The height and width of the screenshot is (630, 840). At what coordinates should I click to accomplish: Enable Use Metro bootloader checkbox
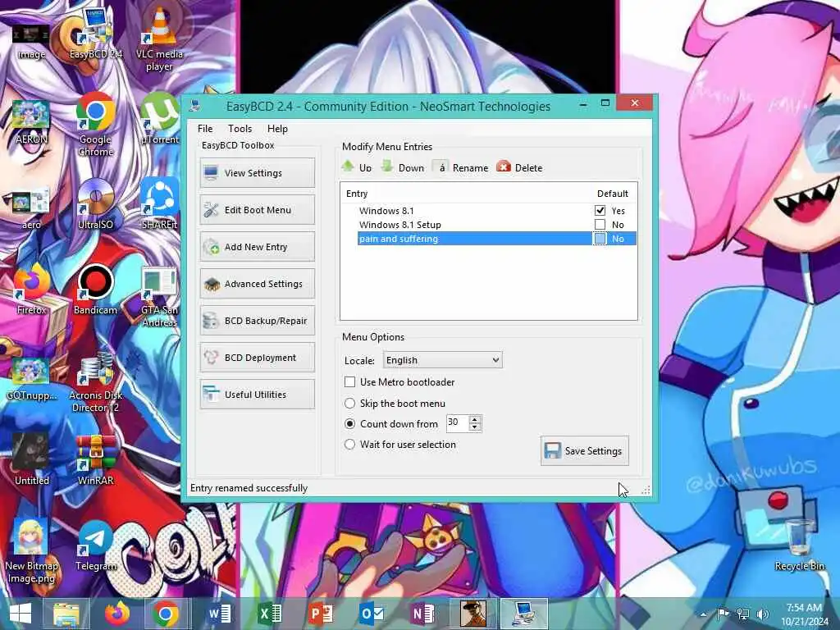tap(349, 382)
